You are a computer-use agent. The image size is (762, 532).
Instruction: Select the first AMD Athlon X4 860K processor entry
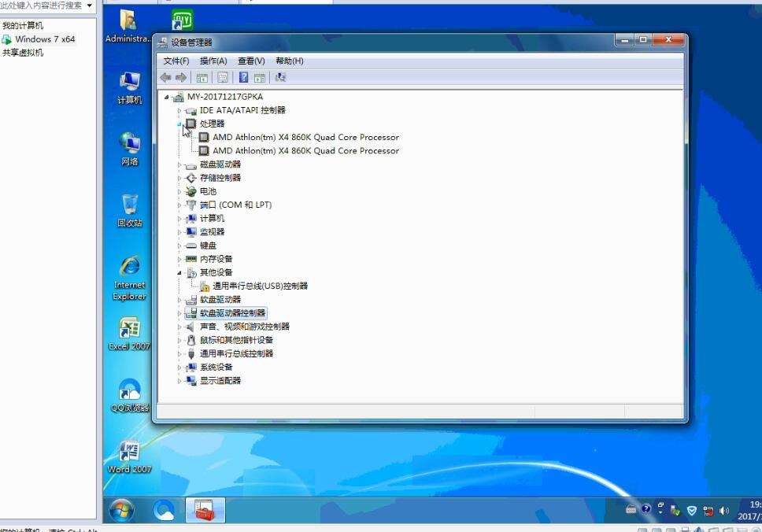tap(305, 138)
